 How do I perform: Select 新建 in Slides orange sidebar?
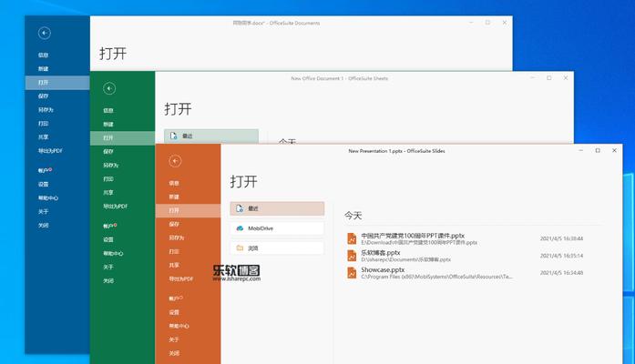(174, 197)
